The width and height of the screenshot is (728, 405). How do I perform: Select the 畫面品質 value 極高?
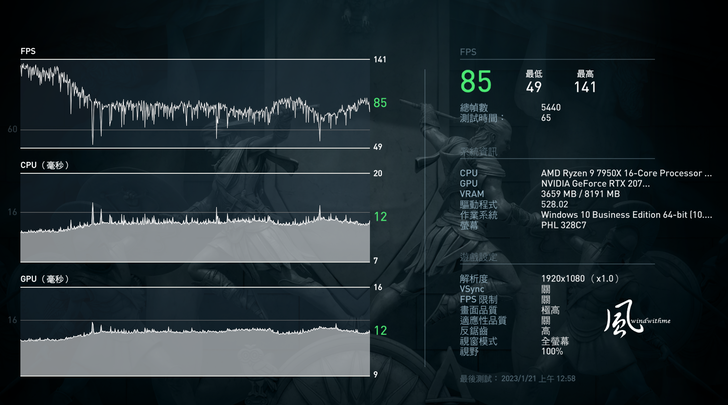(550, 310)
